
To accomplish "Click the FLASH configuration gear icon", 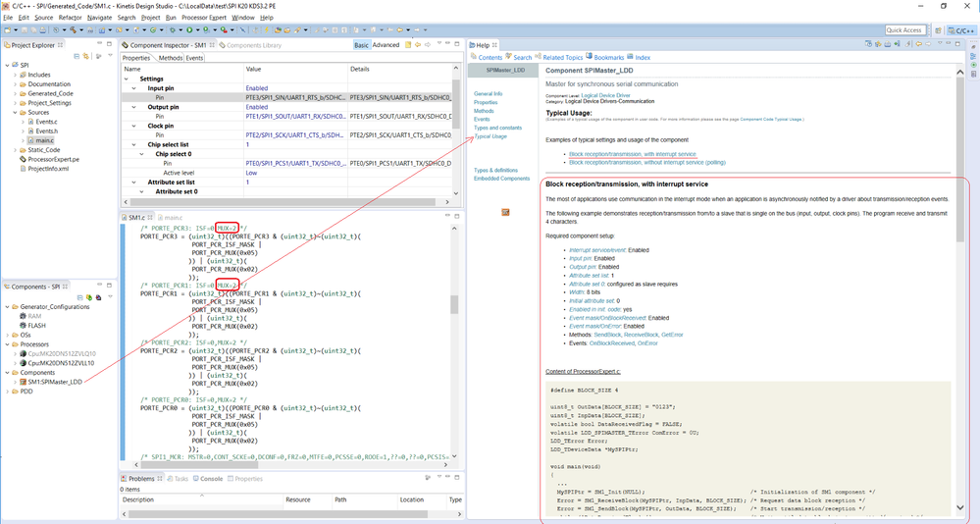I will pos(23,325).
